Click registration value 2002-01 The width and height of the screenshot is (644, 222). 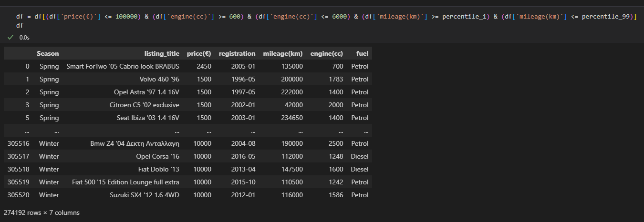tap(243, 105)
